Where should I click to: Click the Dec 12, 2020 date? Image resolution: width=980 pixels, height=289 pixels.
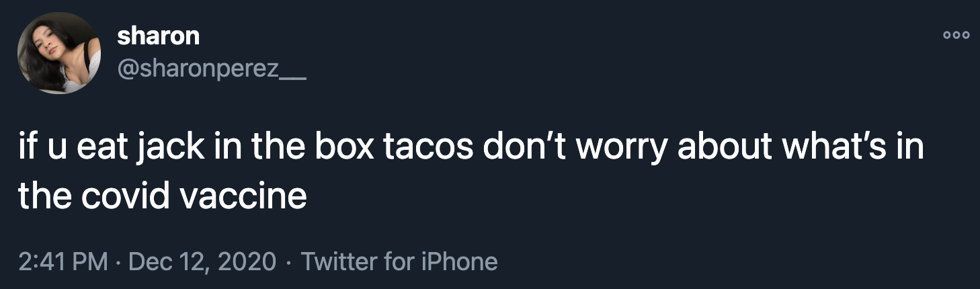[202, 261]
